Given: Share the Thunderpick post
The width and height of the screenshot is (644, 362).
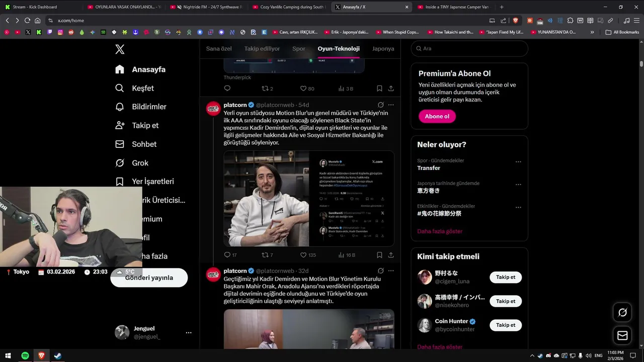Looking at the screenshot, I should [x=391, y=88].
